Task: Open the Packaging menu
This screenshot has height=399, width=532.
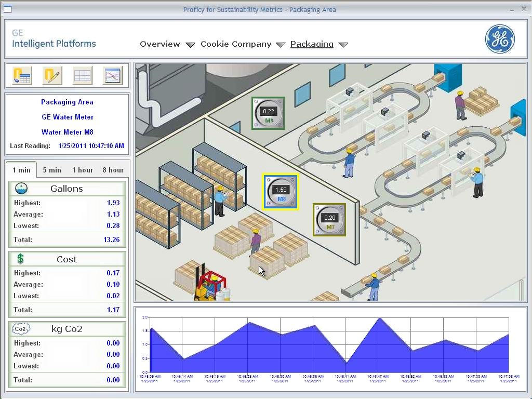Action: [x=312, y=44]
